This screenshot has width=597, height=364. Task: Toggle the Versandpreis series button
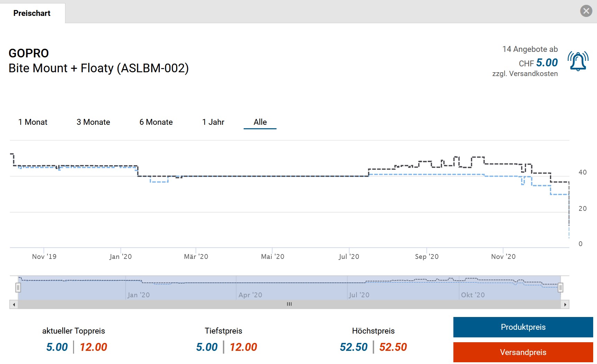coord(523,352)
